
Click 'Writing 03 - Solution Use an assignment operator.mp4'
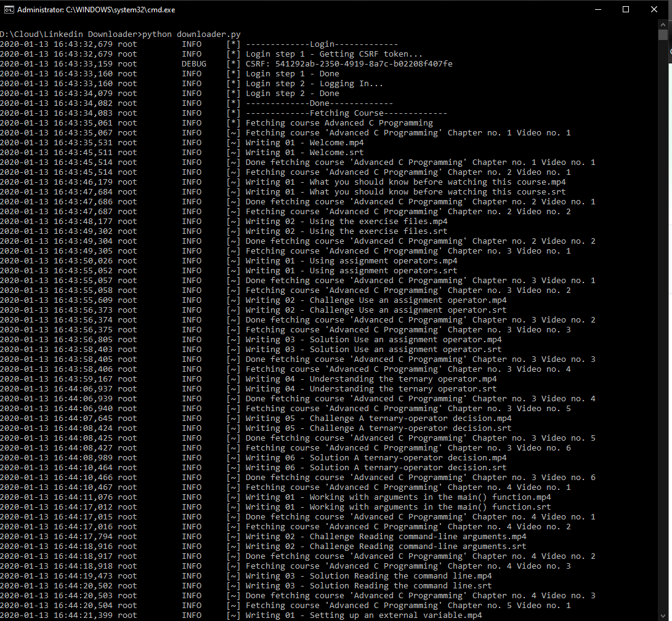(x=373, y=340)
